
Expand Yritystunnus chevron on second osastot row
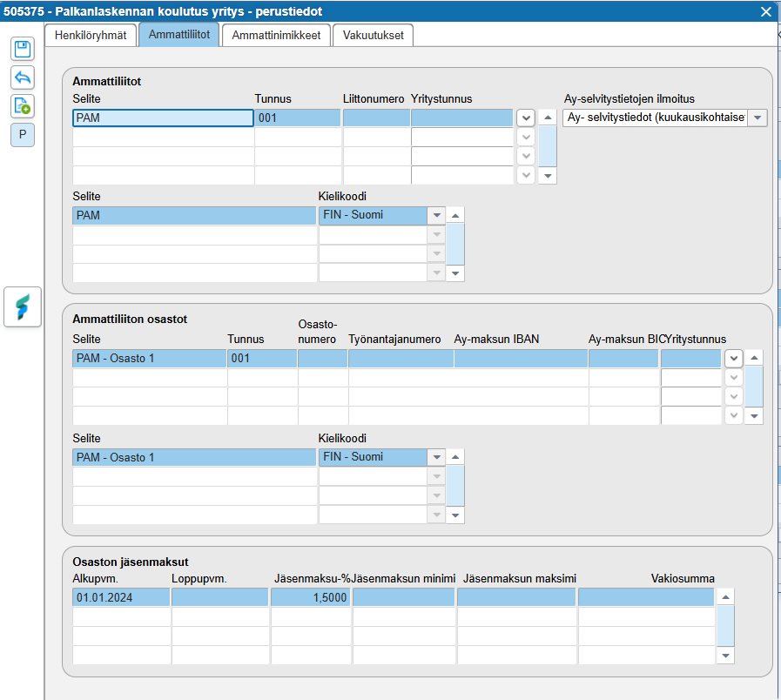click(734, 377)
